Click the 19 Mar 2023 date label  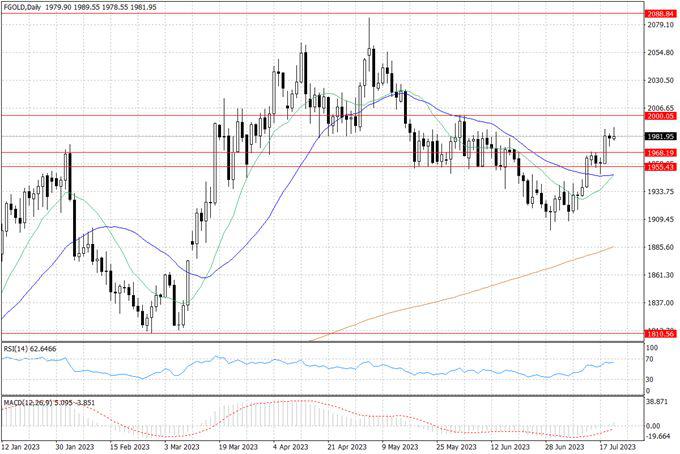[x=238, y=447]
